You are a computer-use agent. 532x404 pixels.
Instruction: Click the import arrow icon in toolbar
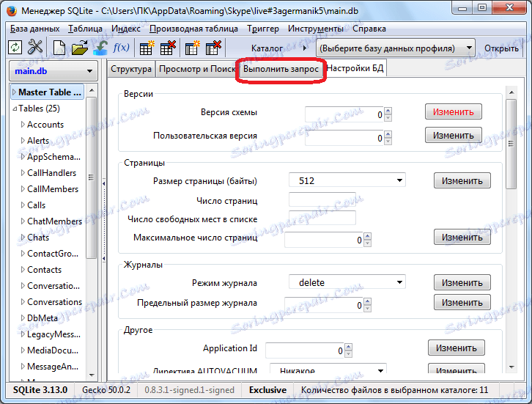pos(101,48)
